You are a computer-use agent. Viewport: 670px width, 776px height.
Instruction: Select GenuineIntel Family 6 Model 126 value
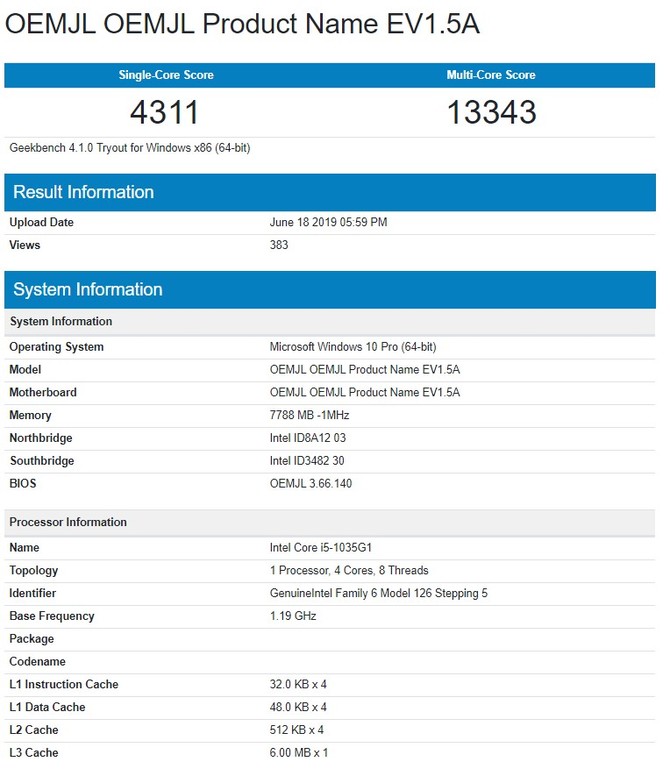coord(379,593)
